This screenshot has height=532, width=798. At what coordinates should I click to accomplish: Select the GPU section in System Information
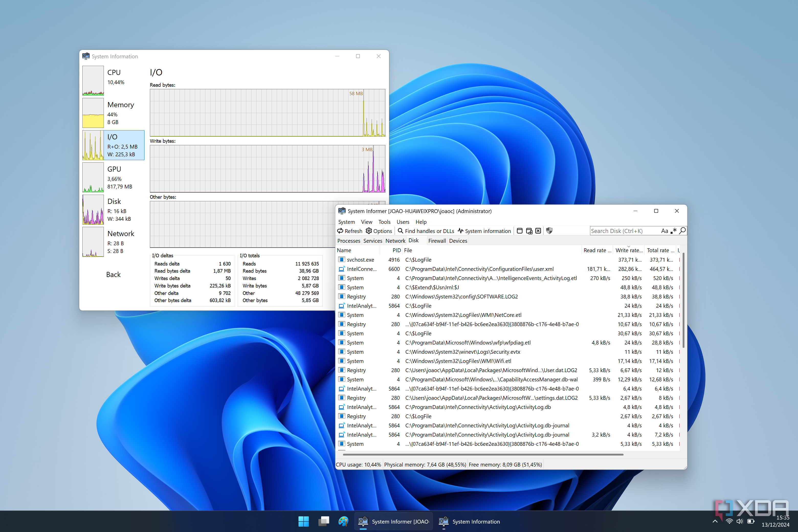coord(113,177)
